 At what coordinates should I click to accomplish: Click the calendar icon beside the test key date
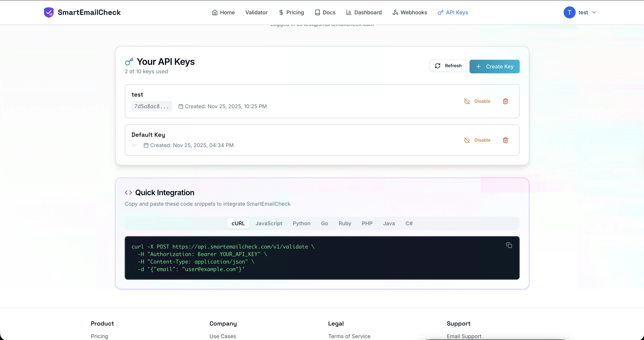(x=181, y=106)
